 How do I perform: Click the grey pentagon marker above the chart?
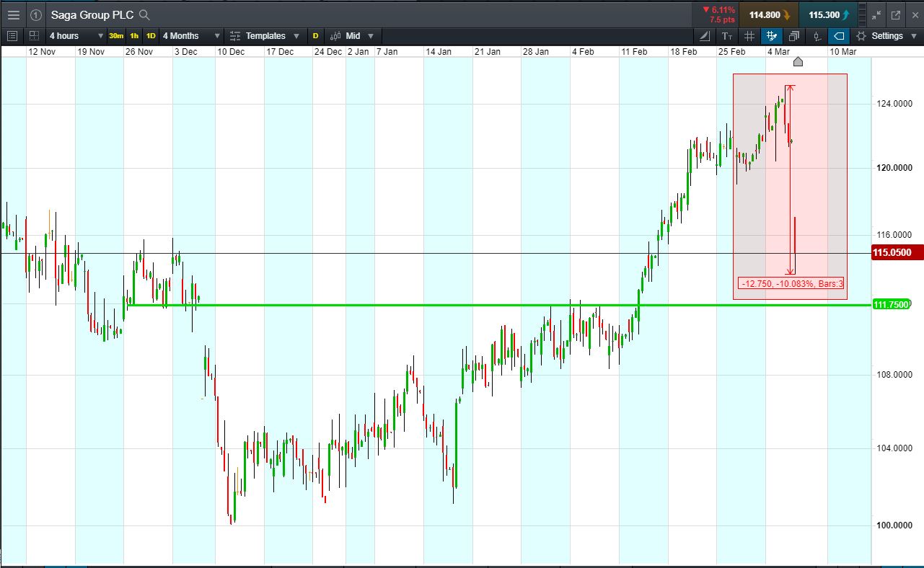click(x=798, y=62)
